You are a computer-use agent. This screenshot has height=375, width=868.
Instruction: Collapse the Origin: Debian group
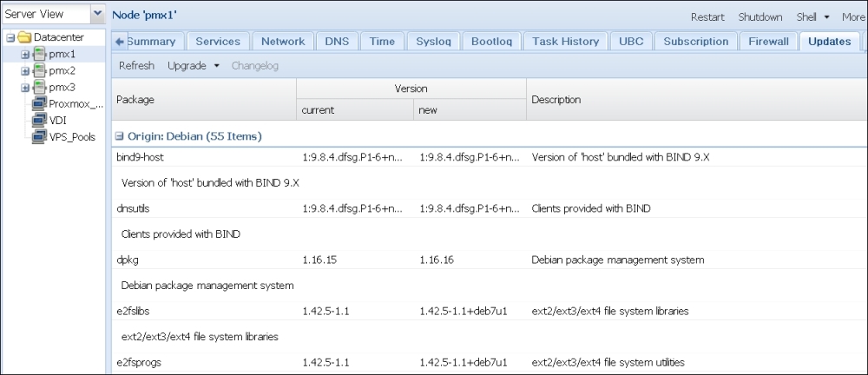coord(119,136)
